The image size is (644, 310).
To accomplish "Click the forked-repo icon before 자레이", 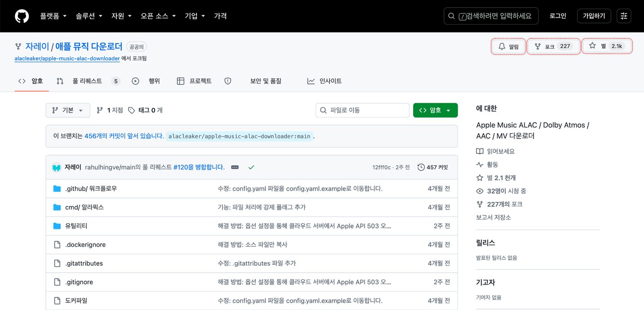I will tap(18, 46).
